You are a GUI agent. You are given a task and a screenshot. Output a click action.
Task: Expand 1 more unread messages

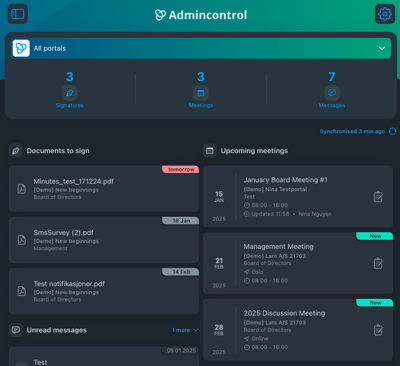[185, 330]
